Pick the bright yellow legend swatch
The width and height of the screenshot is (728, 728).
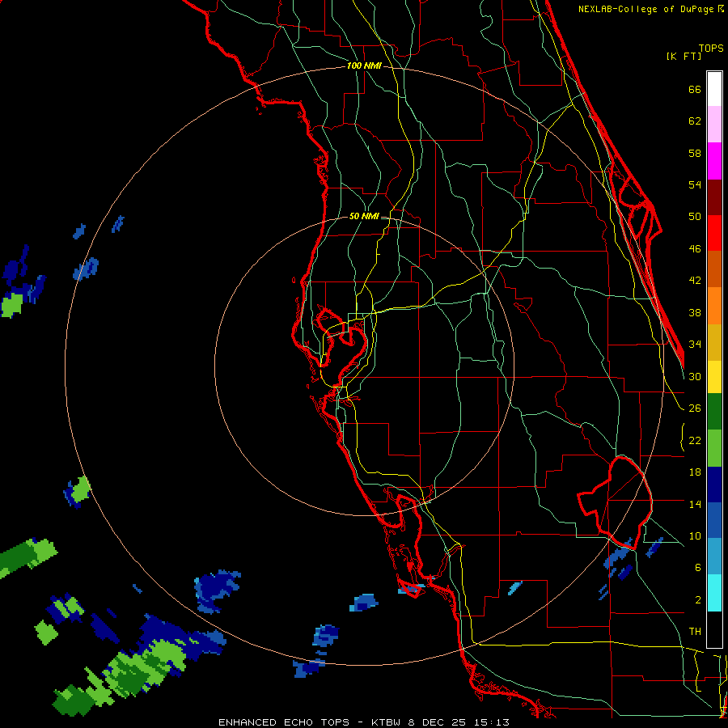coord(714,377)
